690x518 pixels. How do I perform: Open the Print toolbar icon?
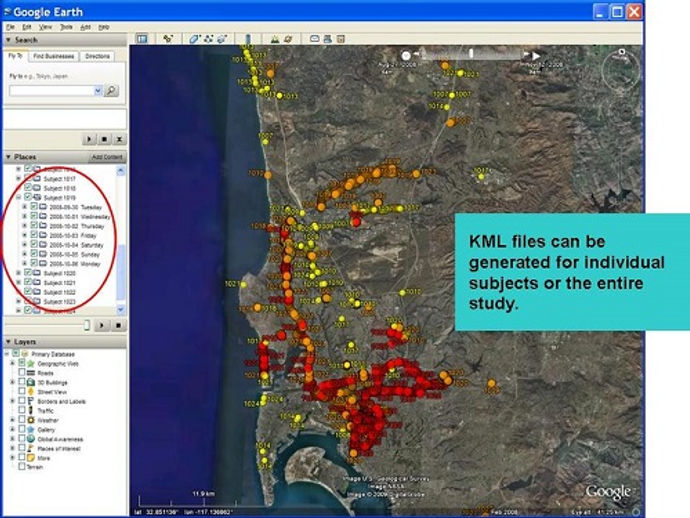[x=327, y=39]
